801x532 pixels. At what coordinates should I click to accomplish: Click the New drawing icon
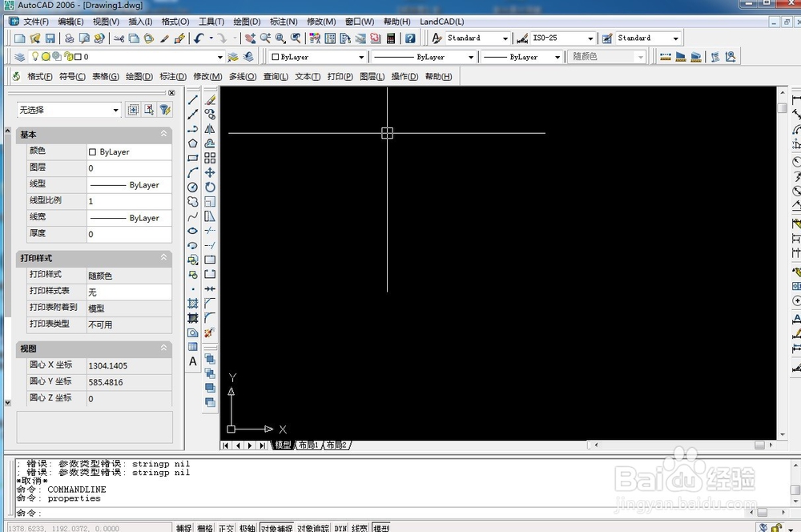click(x=19, y=38)
